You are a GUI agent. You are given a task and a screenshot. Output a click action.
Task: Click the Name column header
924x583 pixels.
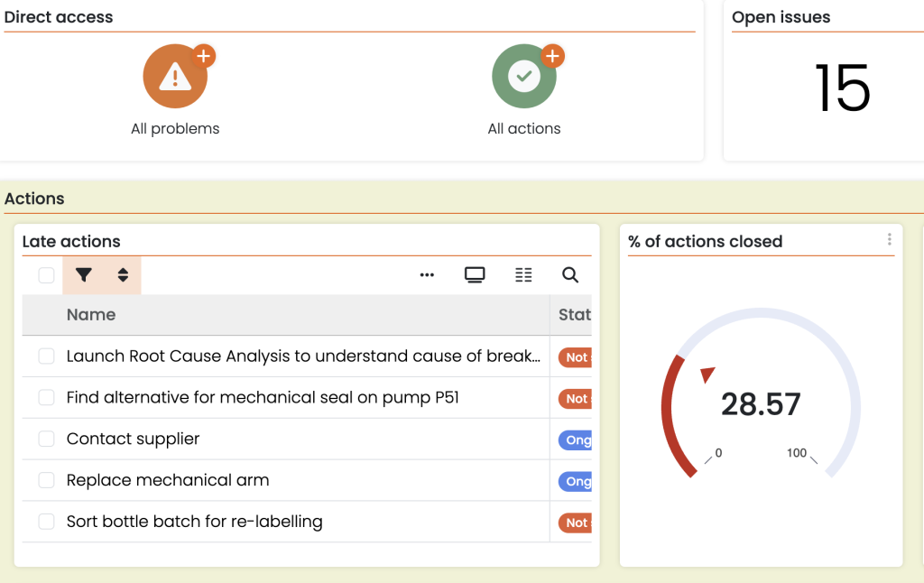91,315
